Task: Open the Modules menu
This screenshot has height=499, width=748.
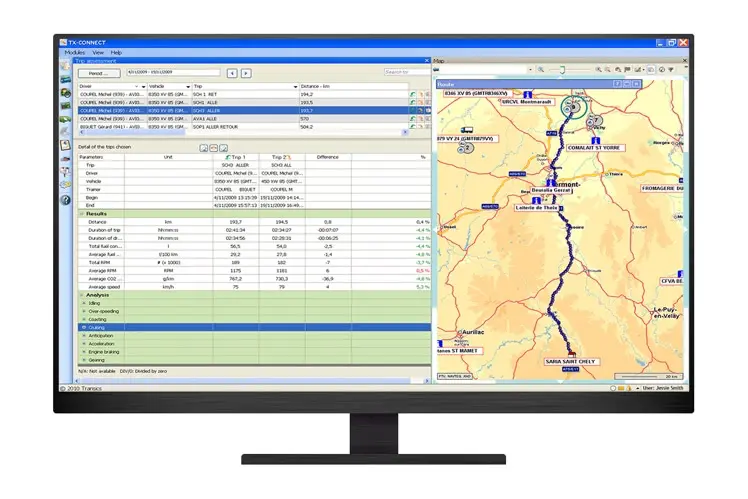Action: point(75,52)
